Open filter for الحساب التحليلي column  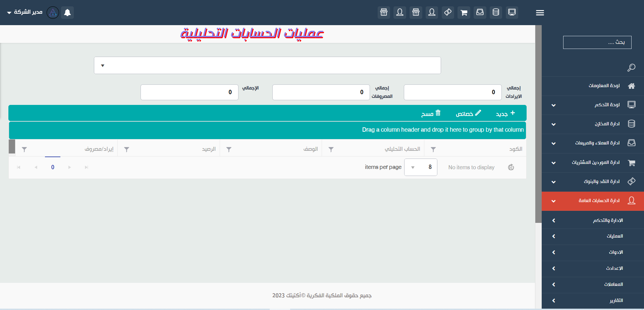pos(331,149)
